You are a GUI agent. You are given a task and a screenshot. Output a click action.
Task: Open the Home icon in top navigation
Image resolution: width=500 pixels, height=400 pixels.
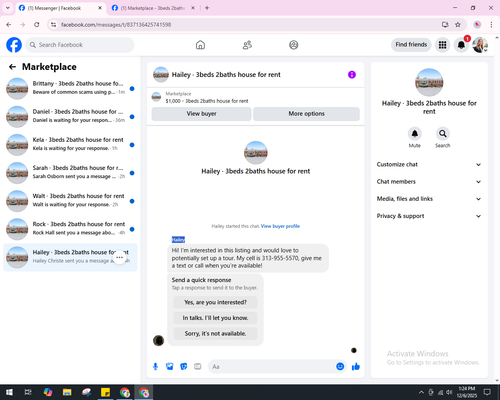200,45
